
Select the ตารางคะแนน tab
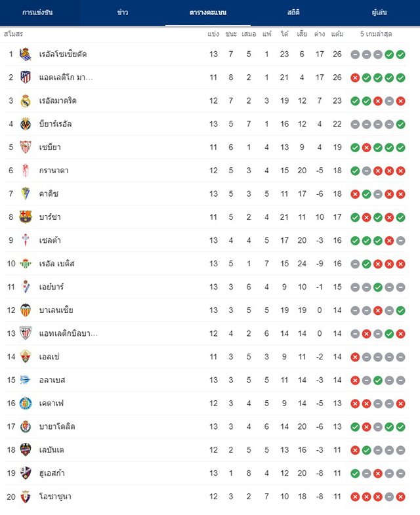coord(208,12)
